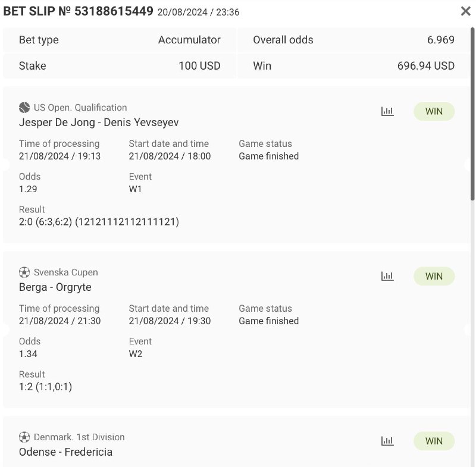Click the overall odds value 6.969

click(440, 40)
